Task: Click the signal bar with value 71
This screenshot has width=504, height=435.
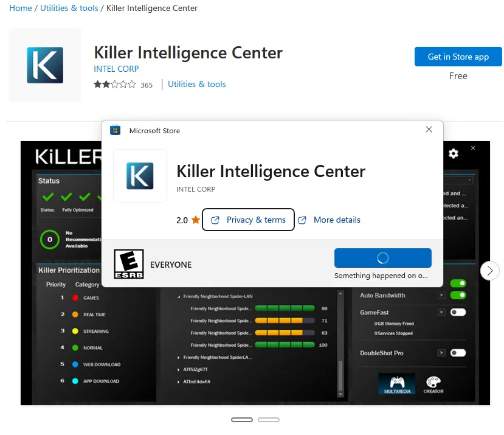Action: 285,321
